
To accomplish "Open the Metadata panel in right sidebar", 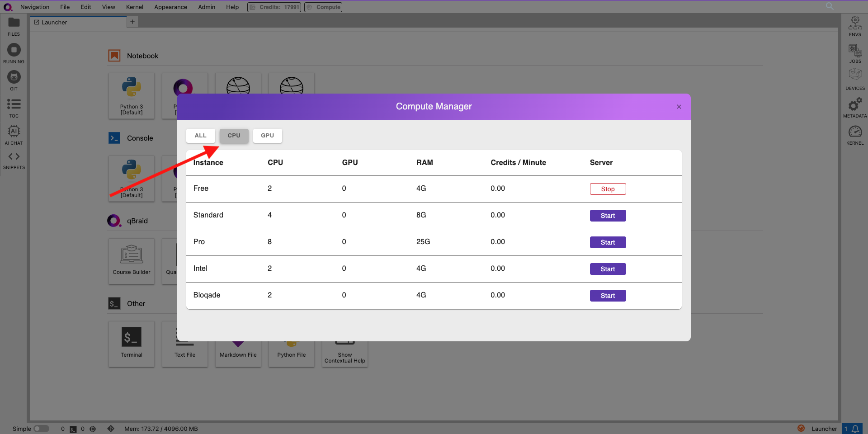I will point(855,108).
